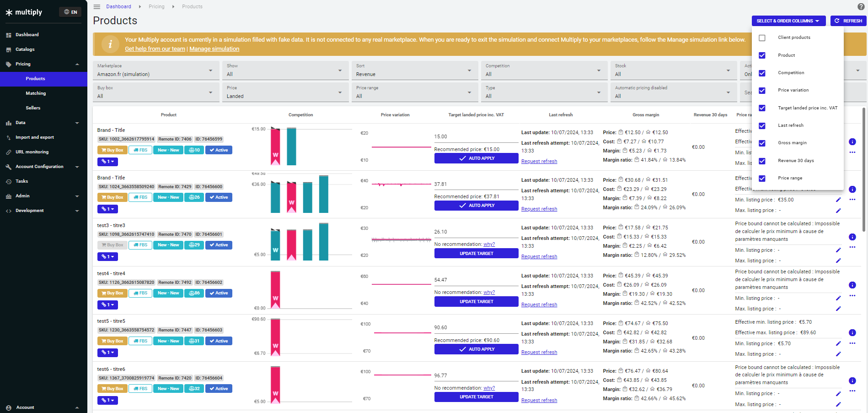
Task: Click the FBS truck badge for test5 - titre5
Action: (140, 341)
